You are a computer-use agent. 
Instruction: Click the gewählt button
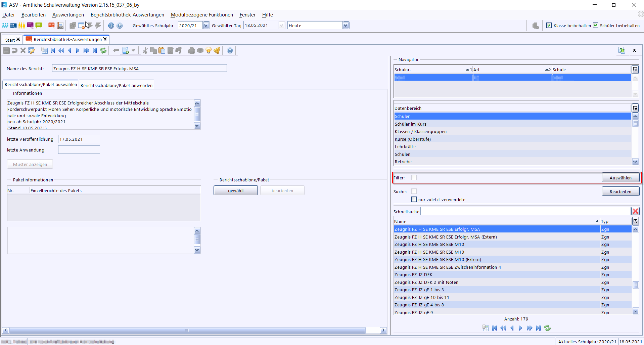[x=236, y=190]
